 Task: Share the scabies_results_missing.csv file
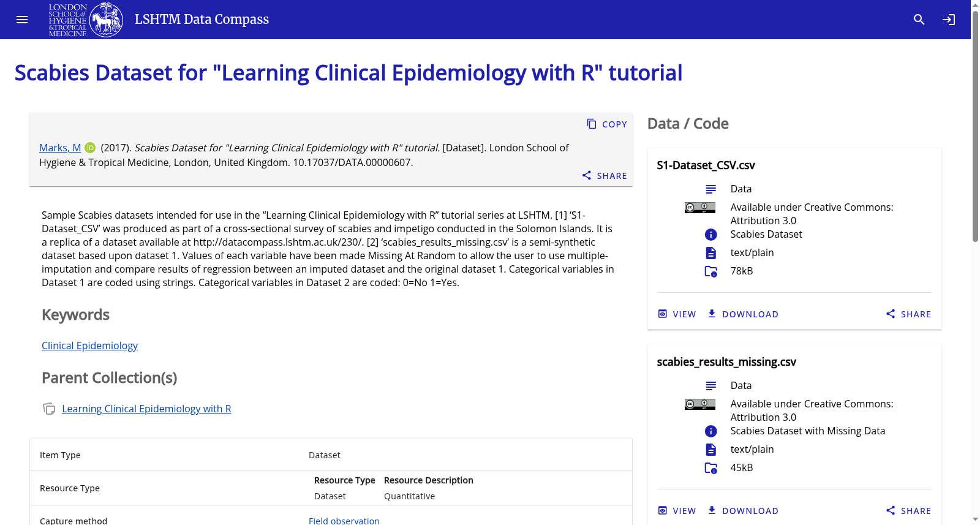[908, 511]
